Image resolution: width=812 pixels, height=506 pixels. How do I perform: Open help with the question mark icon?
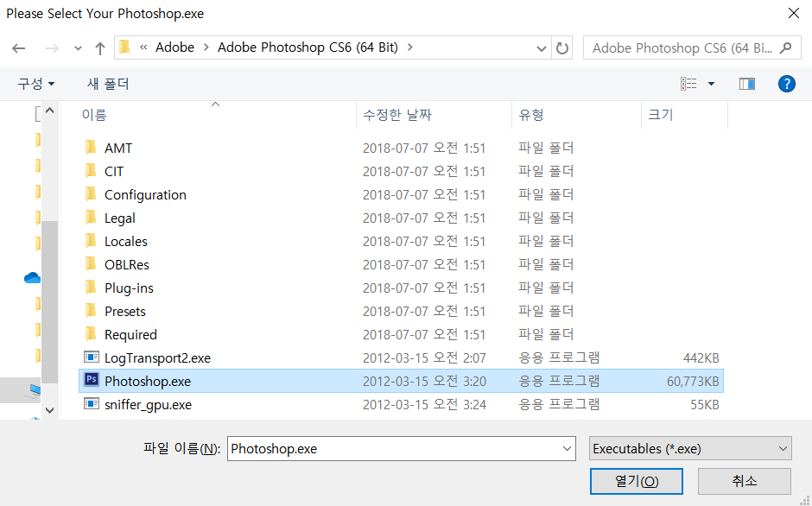tap(787, 84)
